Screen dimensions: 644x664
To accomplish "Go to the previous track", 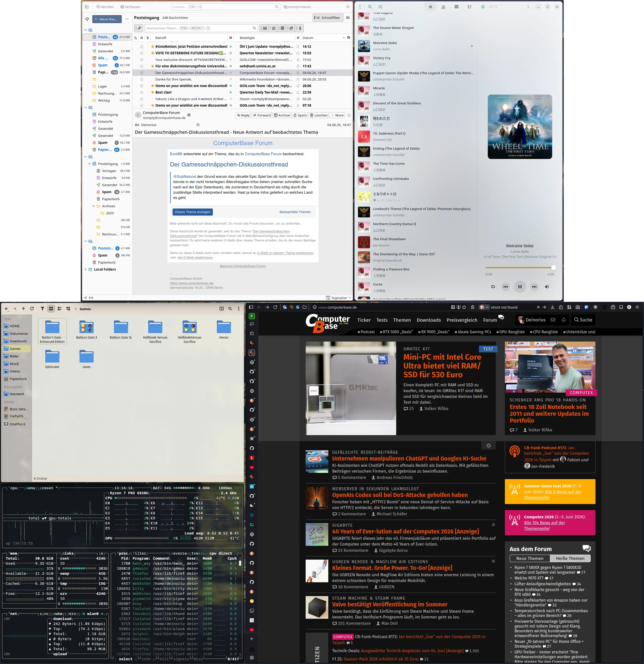I will (x=505, y=287).
